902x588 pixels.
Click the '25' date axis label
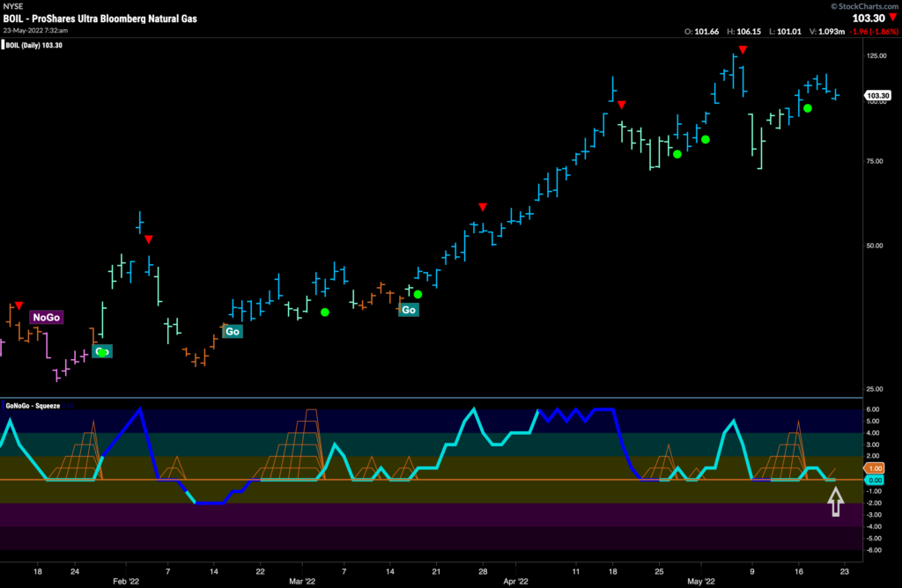659,571
